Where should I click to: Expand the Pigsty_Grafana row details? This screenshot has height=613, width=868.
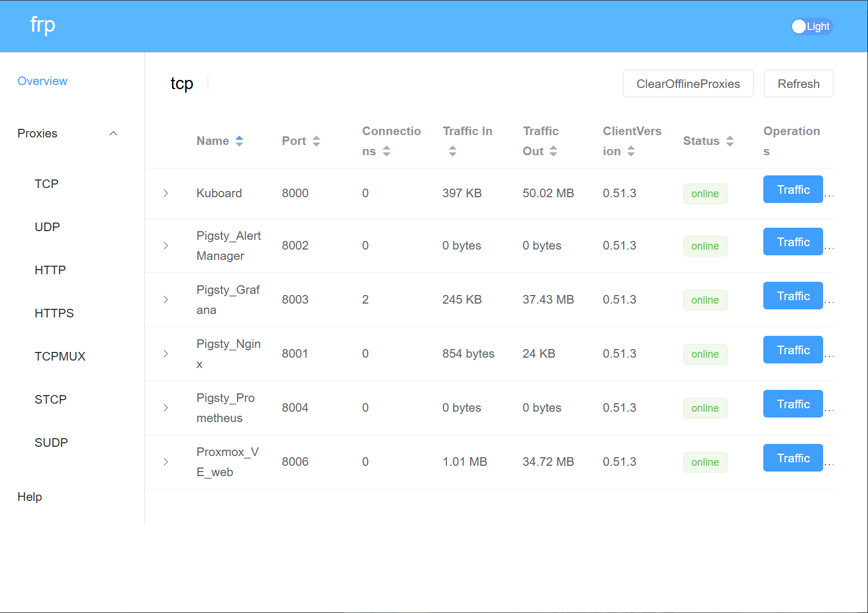(x=166, y=300)
